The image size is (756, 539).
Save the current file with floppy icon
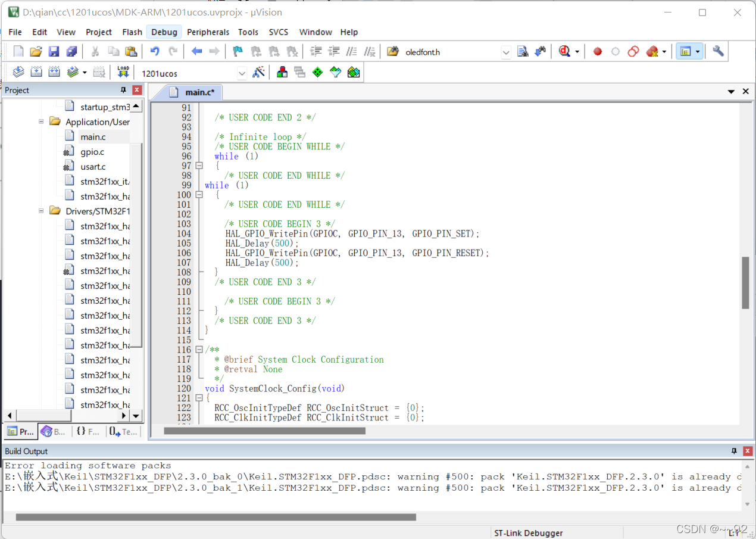coord(54,52)
